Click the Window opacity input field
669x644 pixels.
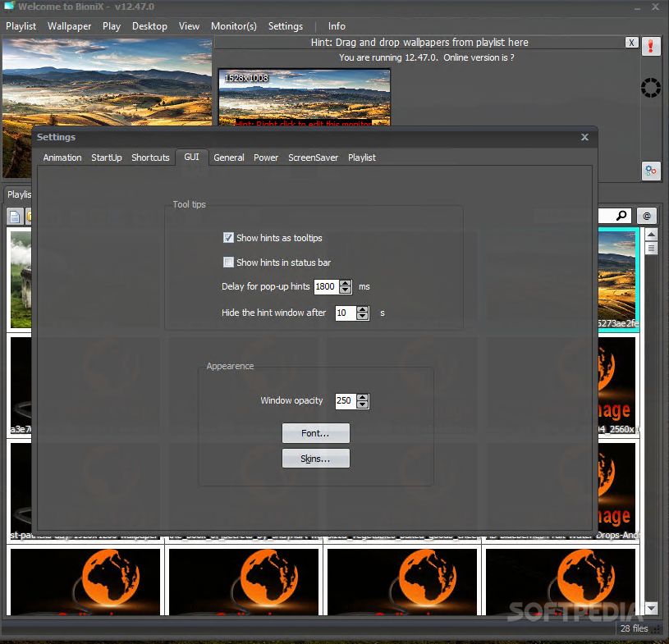click(346, 401)
